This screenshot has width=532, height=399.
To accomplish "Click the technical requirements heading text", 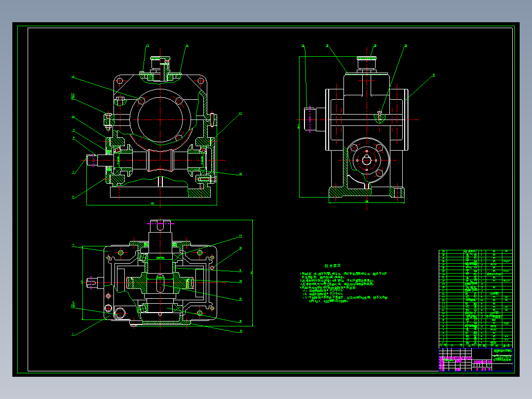I will coord(332,266).
